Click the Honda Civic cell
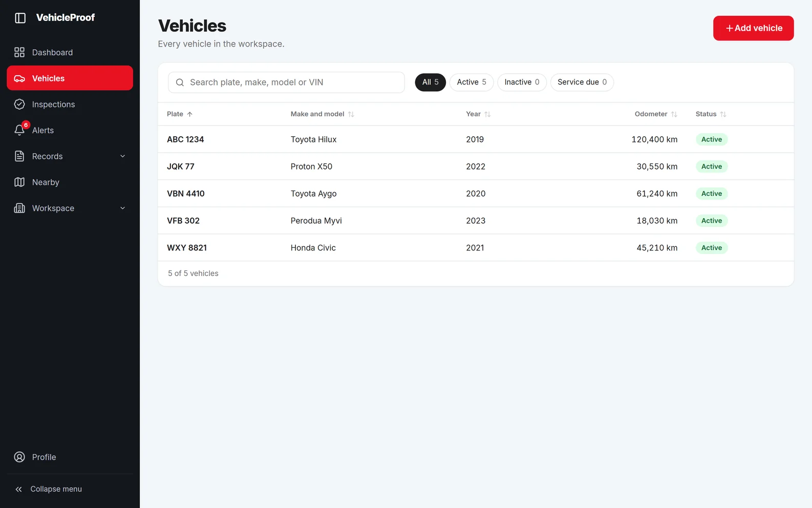This screenshot has height=508, width=812. tap(313, 248)
